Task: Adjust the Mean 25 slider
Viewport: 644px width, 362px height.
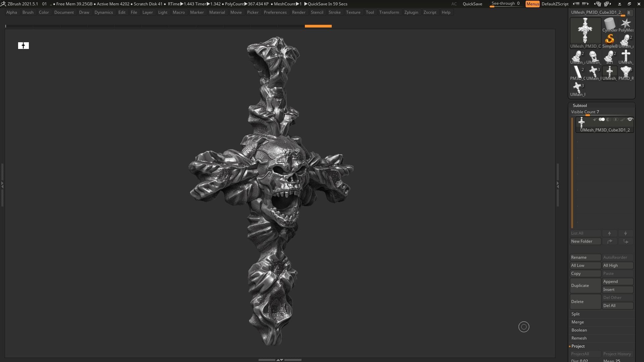Action: pos(618,361)
